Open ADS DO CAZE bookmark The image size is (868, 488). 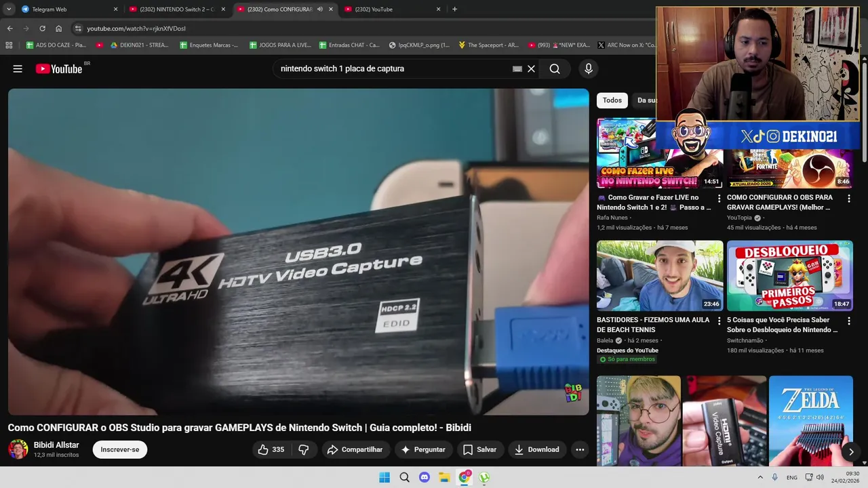(x=56, y=45)
